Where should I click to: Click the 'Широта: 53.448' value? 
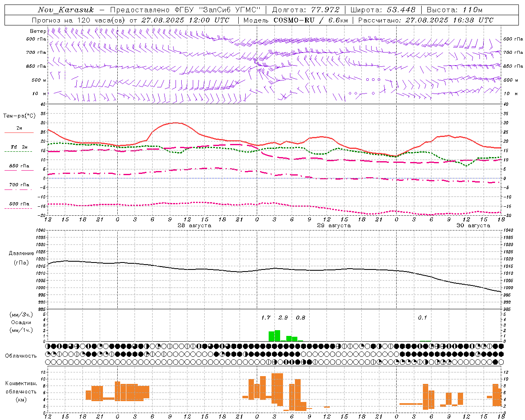click(x=383, y=10)
